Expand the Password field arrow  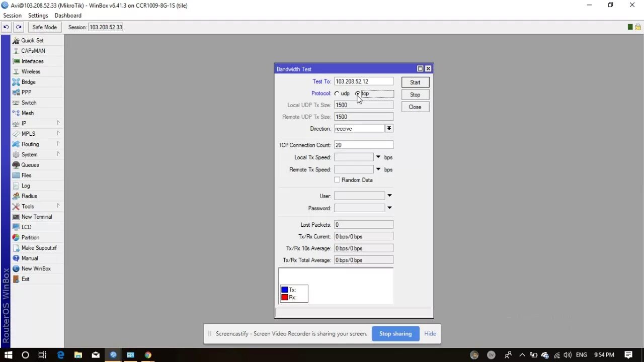coord(389,208)
